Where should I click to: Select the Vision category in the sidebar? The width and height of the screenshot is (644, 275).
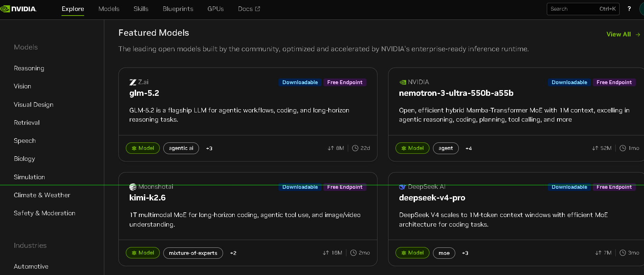pos(23,86)
